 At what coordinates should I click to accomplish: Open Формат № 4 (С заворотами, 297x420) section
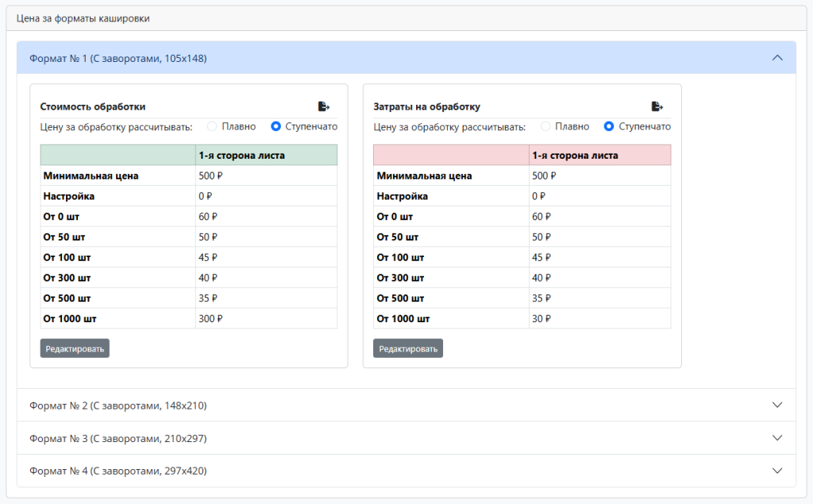118,471
